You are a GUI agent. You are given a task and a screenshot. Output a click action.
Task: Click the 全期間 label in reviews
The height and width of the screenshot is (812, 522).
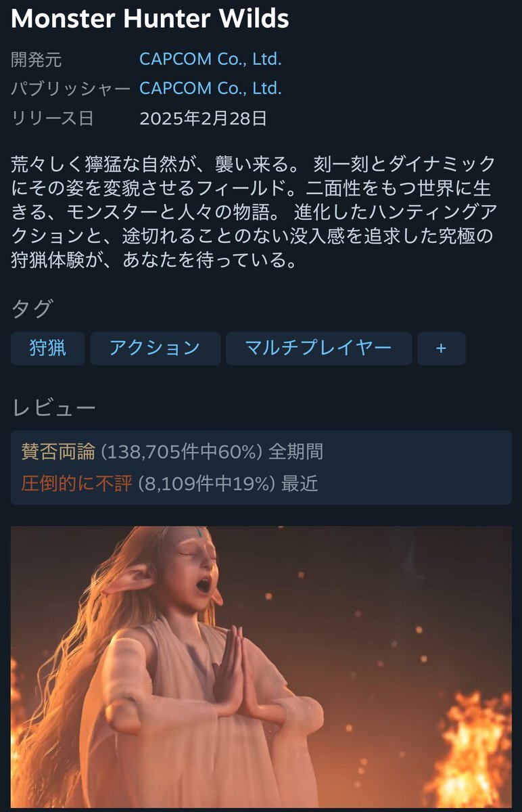(295, 451)
